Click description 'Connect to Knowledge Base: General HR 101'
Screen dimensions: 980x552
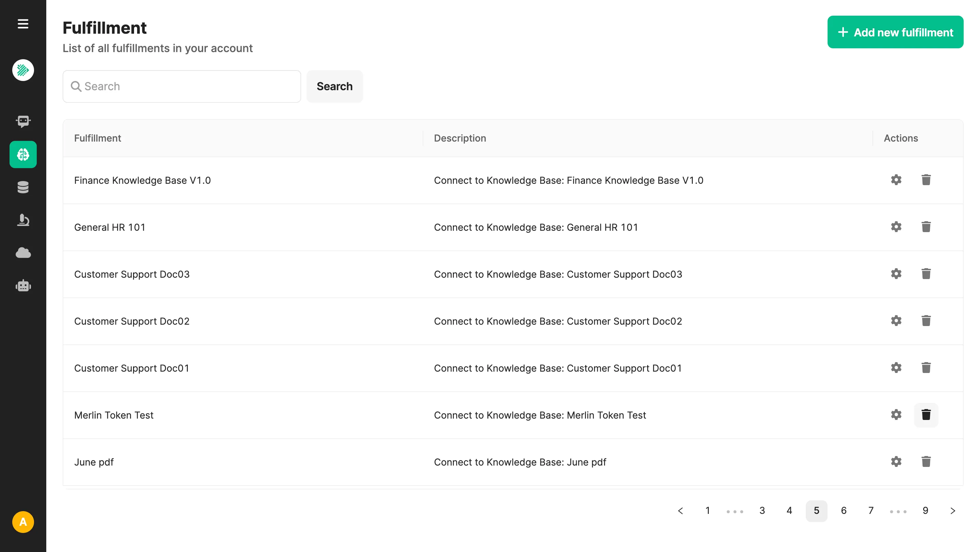(536, 227)
